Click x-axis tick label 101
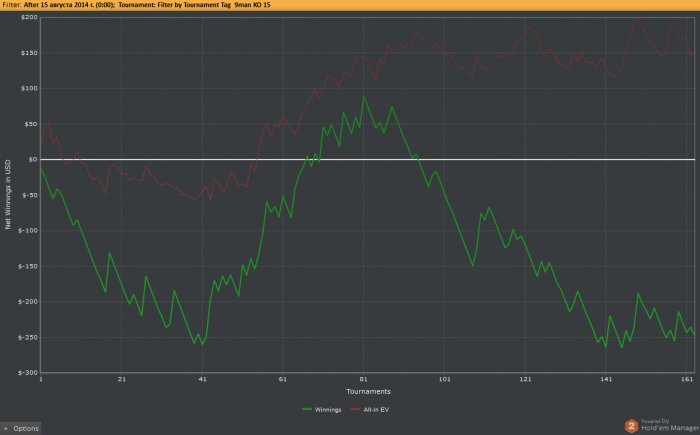The height and width of the screenshot is (435, 700). 445,379
